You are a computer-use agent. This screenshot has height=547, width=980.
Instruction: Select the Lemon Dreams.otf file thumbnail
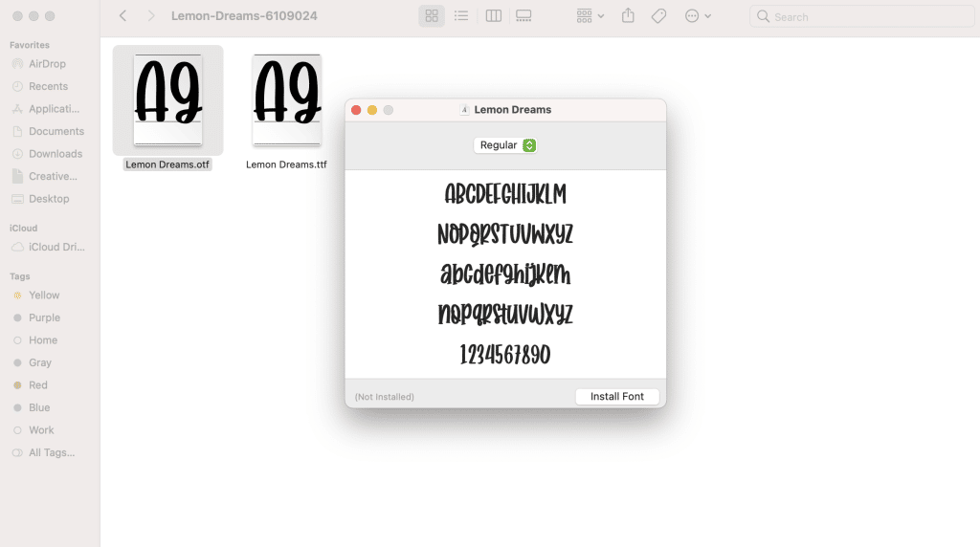pos(167,99)
